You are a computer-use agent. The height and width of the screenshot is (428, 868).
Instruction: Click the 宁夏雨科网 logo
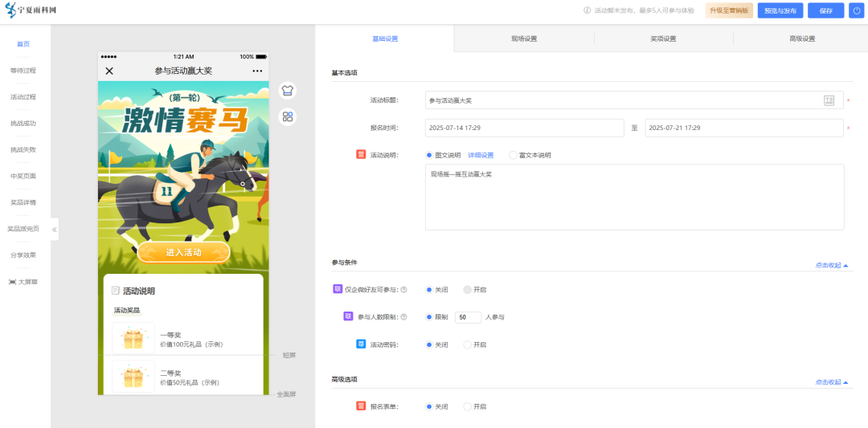pyautogui.click(x=31, y=10)
